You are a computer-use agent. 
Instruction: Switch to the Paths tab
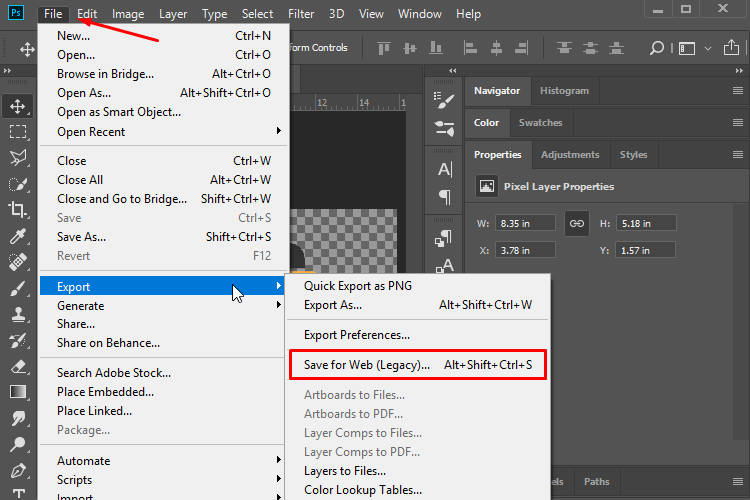pyautogui.click(x=596, y=481)
